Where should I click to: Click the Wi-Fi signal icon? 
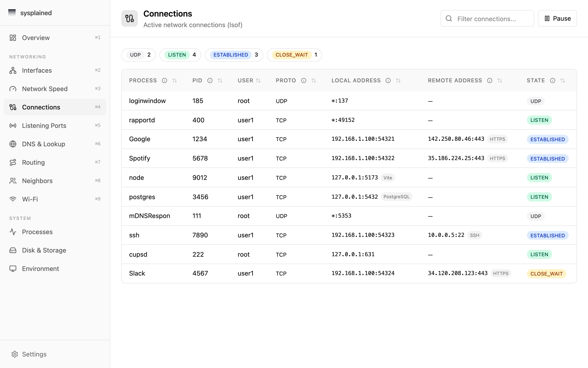pyautogui.click(x=13, y=199)
